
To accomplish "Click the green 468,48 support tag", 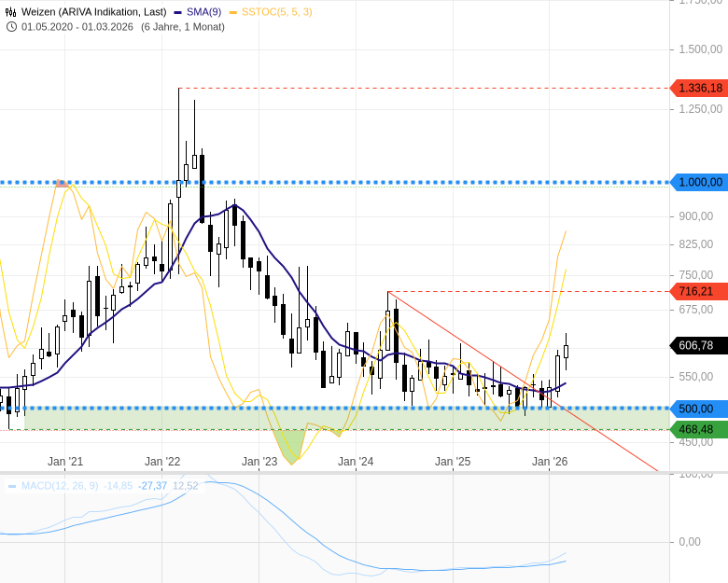I will point(699,429).
